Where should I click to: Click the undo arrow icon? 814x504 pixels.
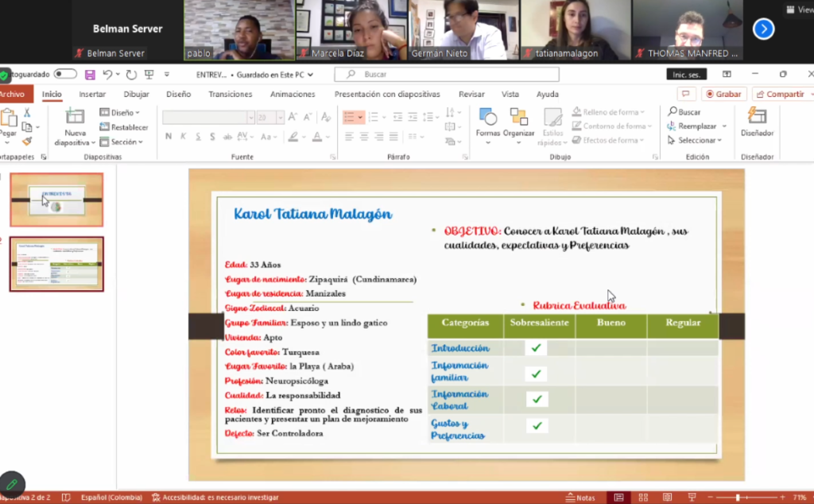[x=107, y=75]
